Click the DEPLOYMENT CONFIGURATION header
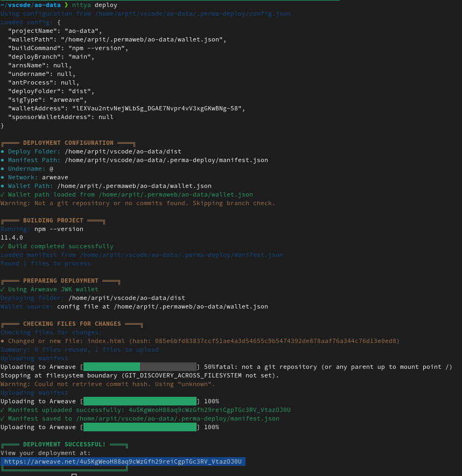Image resolution: width=462 pixels, height=476 pixels. [x=68, y=143]
